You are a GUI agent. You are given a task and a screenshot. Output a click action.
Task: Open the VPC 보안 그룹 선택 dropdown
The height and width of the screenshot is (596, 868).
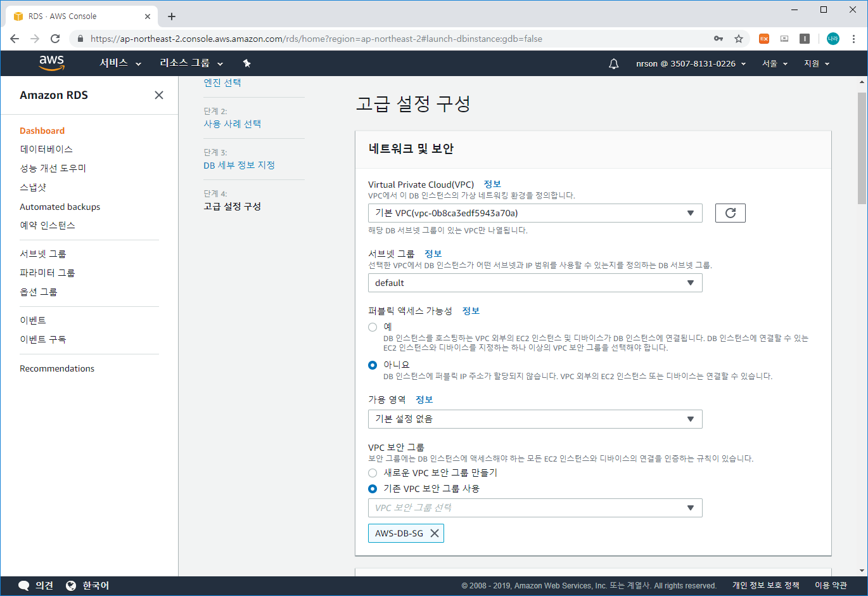point(535,508)
